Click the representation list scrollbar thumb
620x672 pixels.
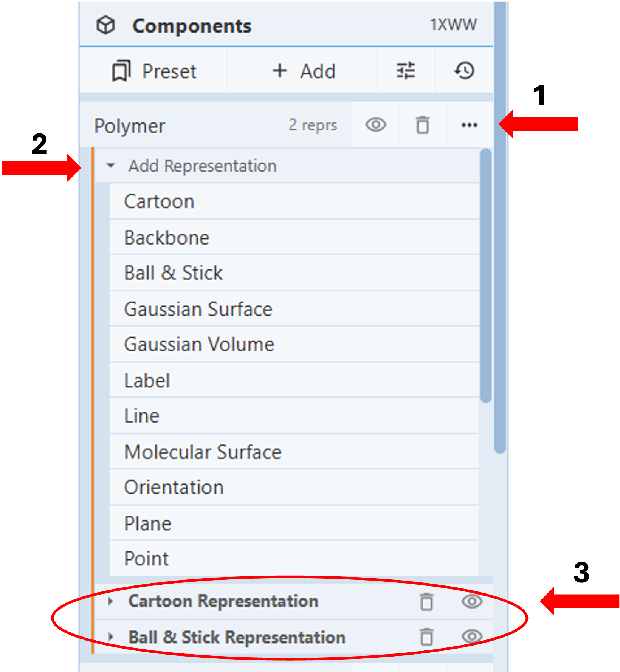point(486,276)
